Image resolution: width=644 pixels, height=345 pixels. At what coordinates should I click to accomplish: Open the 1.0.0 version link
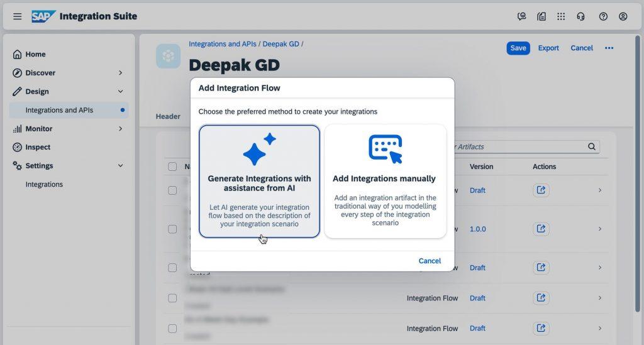coord(478,229)
